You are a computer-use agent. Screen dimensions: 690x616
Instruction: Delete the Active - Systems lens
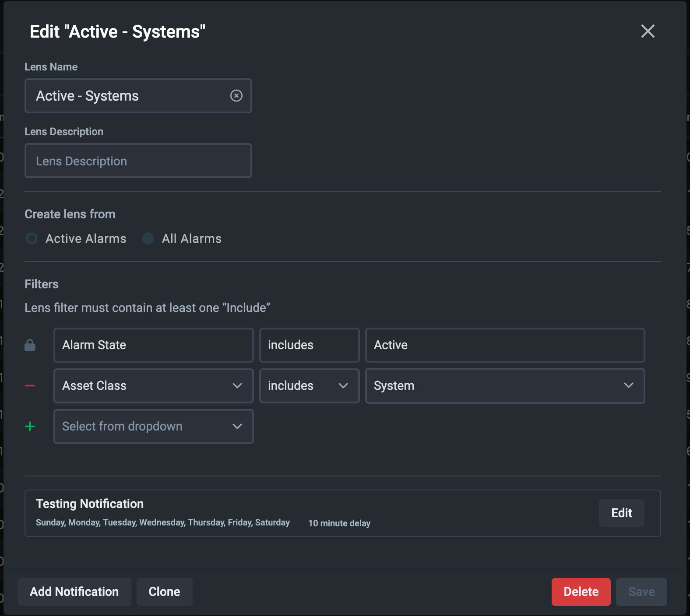581,591
